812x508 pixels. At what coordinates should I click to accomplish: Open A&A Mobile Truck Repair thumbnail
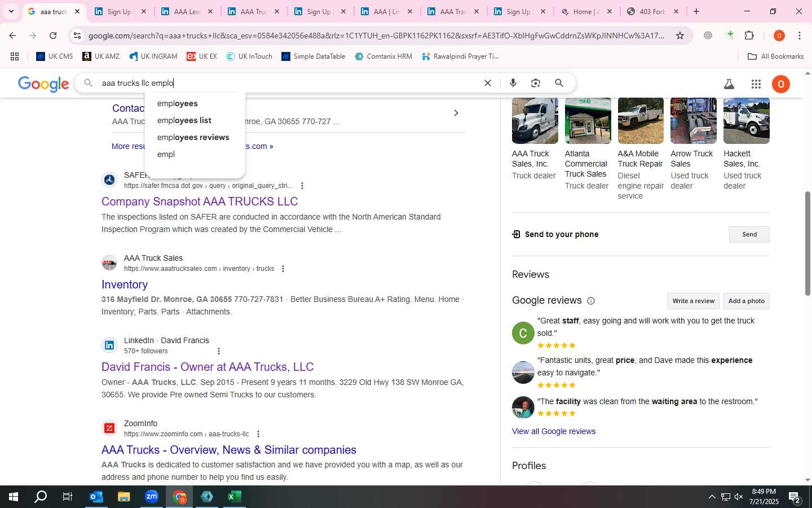click(x=641, y=121)
